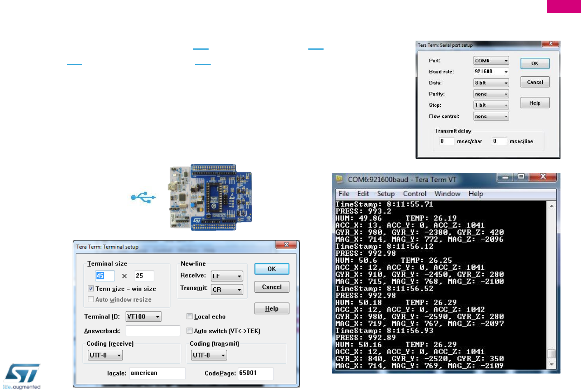Open the Control menu in Tera Term VT
Screen dimensions: 581x392
coord(415,194)
